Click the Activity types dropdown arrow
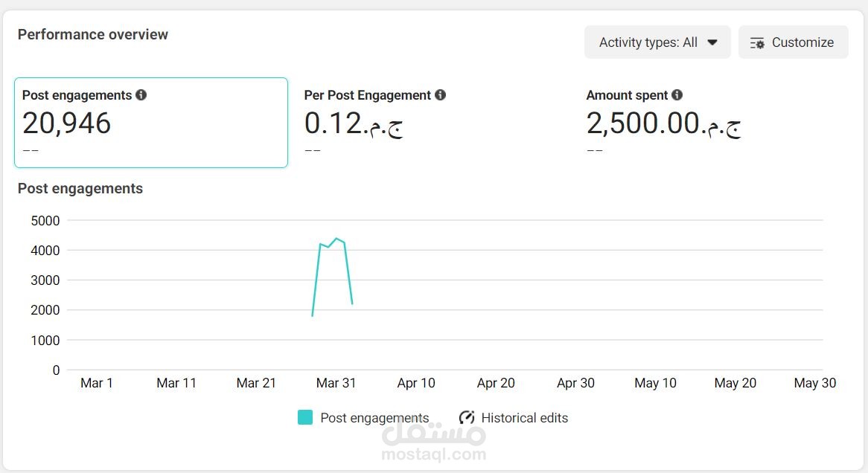The width and height of the screenshot is (868, 473). [x=712, y=42]
